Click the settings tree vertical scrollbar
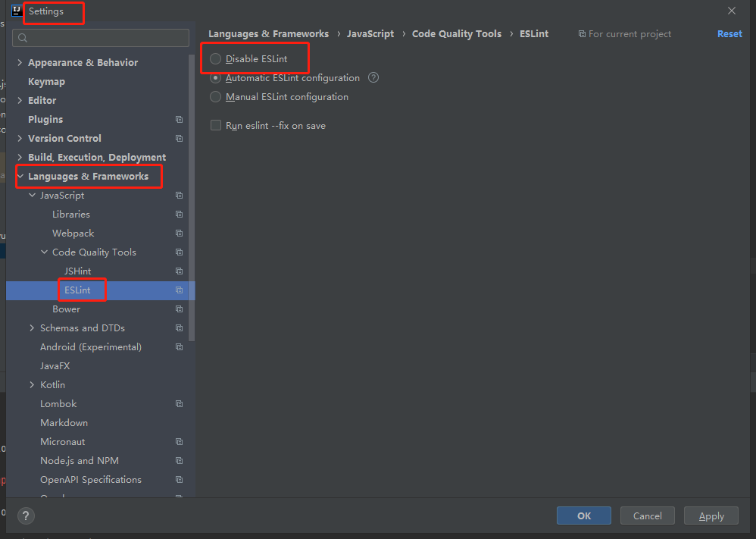 coord(192,198)
